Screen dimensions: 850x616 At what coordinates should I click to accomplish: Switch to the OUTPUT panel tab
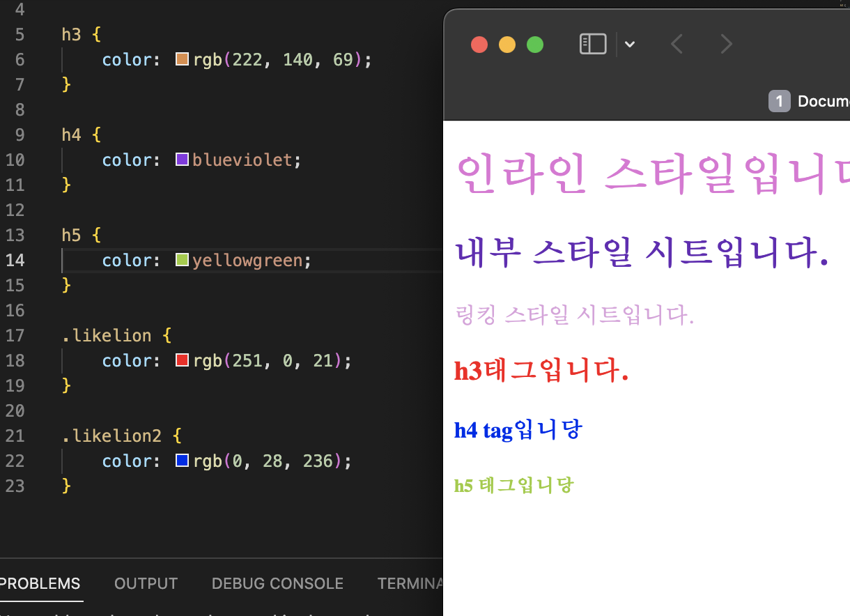click(146, 584)
